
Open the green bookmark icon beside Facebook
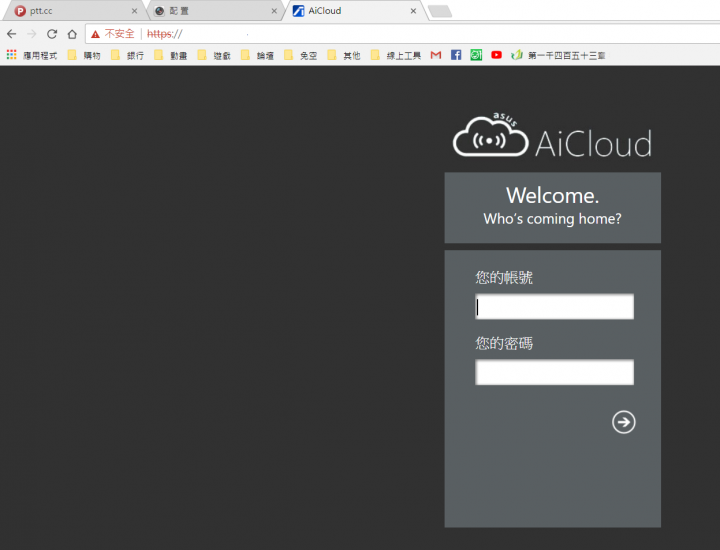(476, 55)
